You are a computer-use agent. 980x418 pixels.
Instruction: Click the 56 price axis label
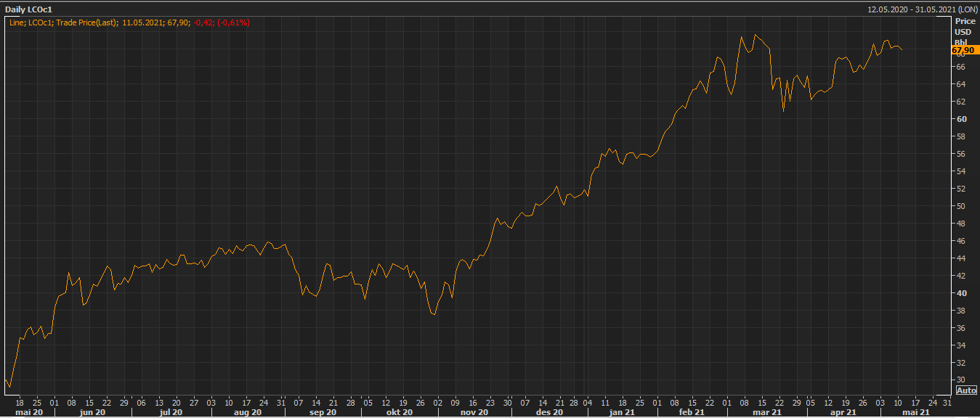pyautogui.click(x=960, y=154)
